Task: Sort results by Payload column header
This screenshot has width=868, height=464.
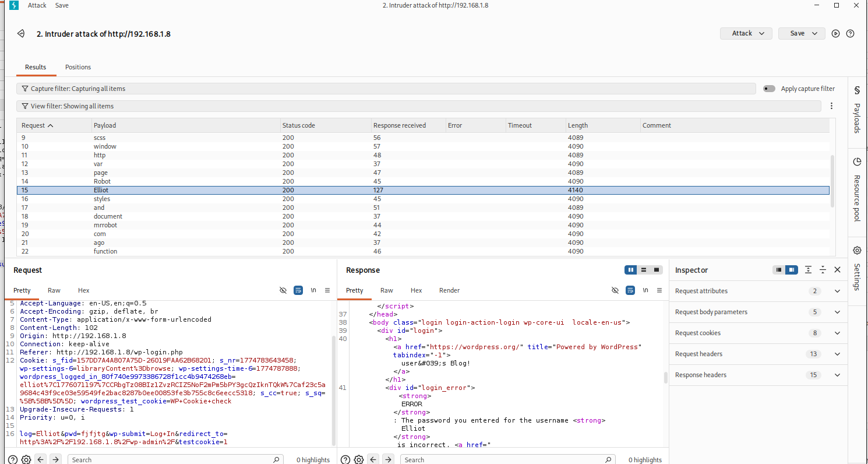Action: (185, 125)
